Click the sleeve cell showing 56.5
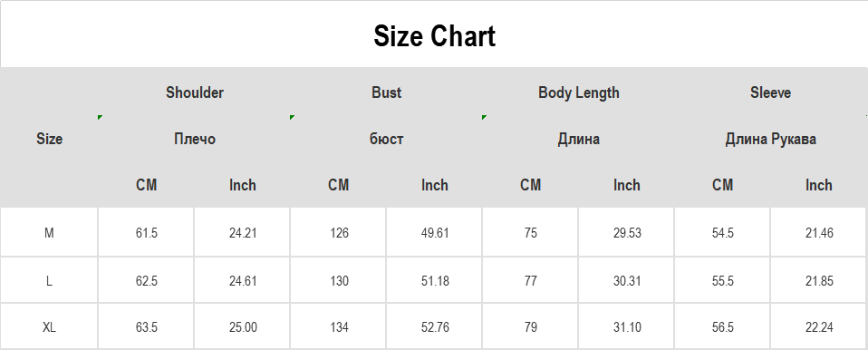 click(722, 327)
